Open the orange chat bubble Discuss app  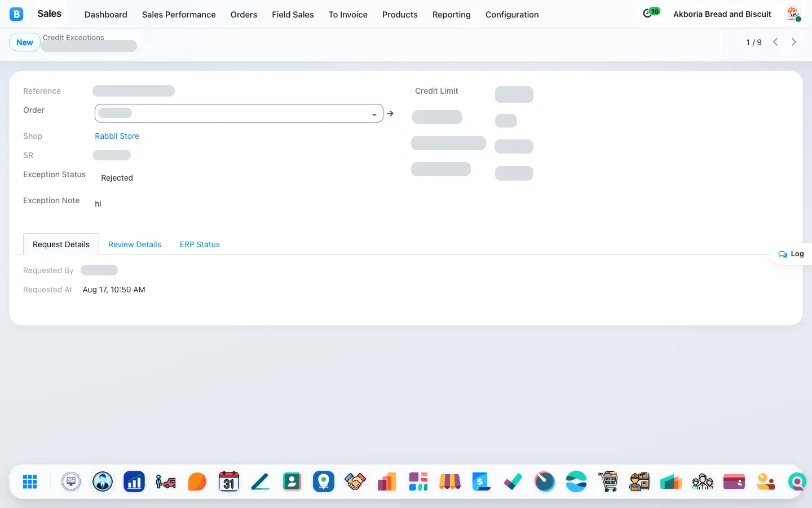pos(197,481)
